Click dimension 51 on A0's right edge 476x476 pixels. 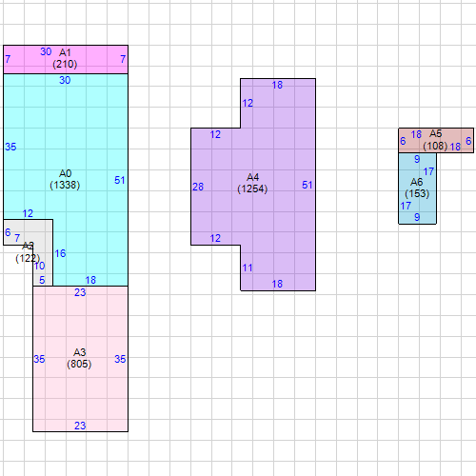120,180
